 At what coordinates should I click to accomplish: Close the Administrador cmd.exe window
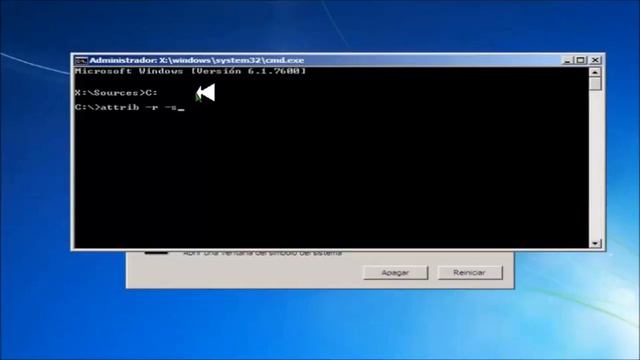[x=595, y=60]
